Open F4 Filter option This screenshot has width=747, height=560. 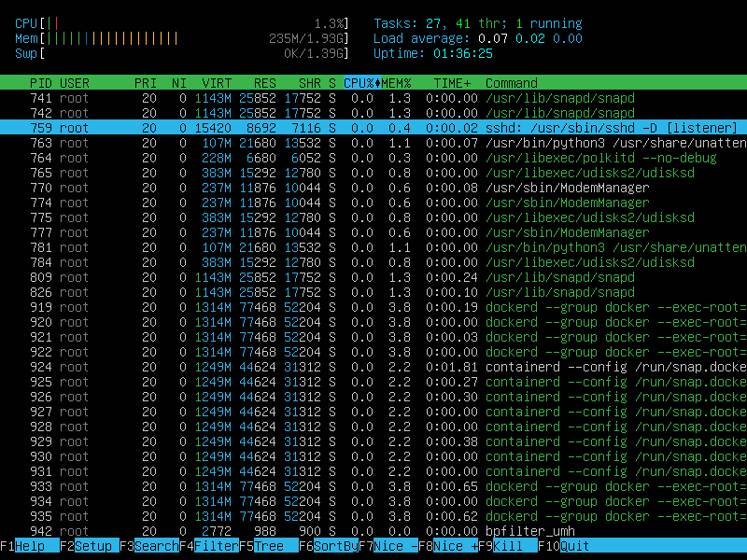(208, 546)
